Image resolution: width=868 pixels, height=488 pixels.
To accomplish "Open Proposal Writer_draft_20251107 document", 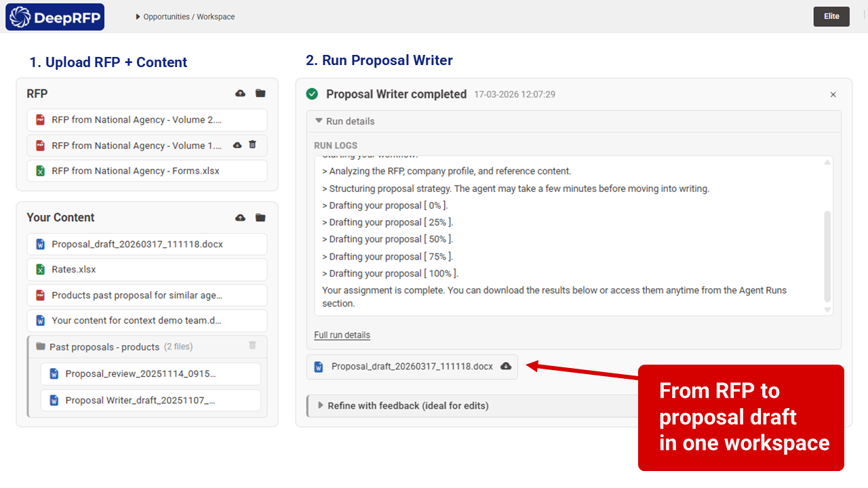I will [151, 400].
